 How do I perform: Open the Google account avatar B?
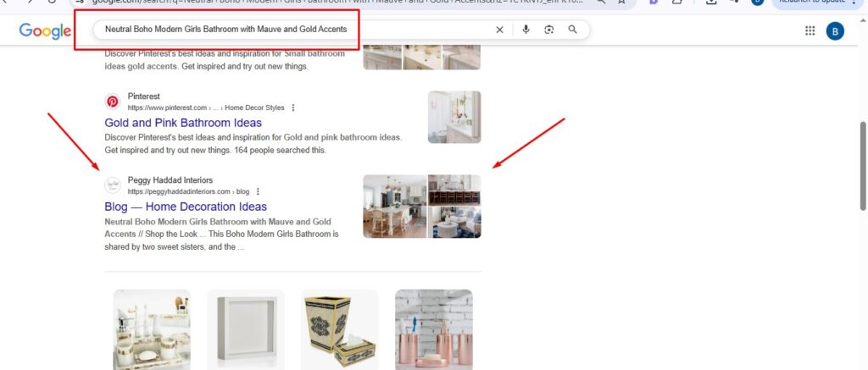[835, 31]
